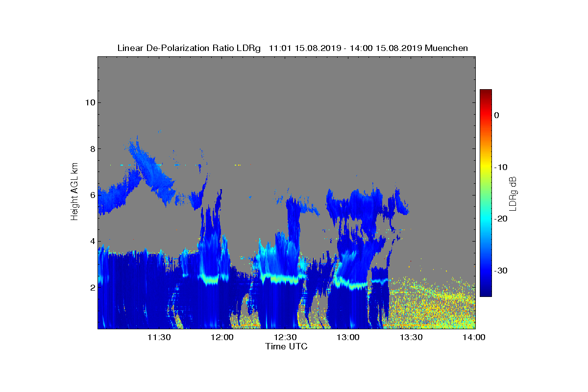The height and width of the screenshot is (392, 588).
Task: Click the 12:00 time tick label
Action: coord(222,338)
